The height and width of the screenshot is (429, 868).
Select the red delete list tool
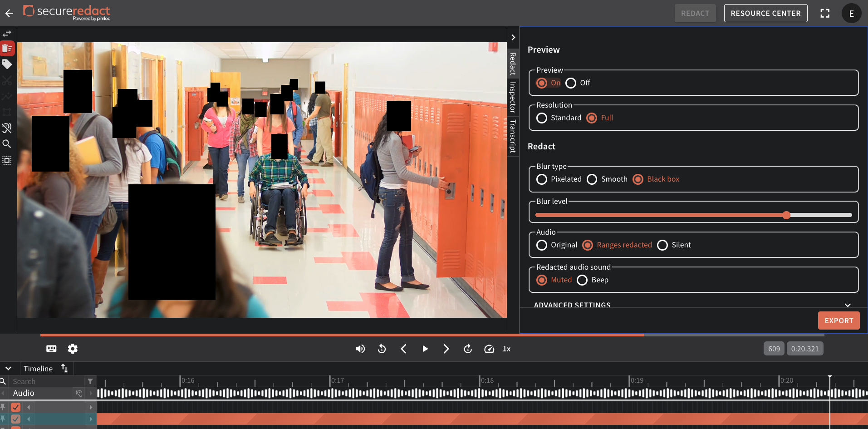[x=7, y=49]
